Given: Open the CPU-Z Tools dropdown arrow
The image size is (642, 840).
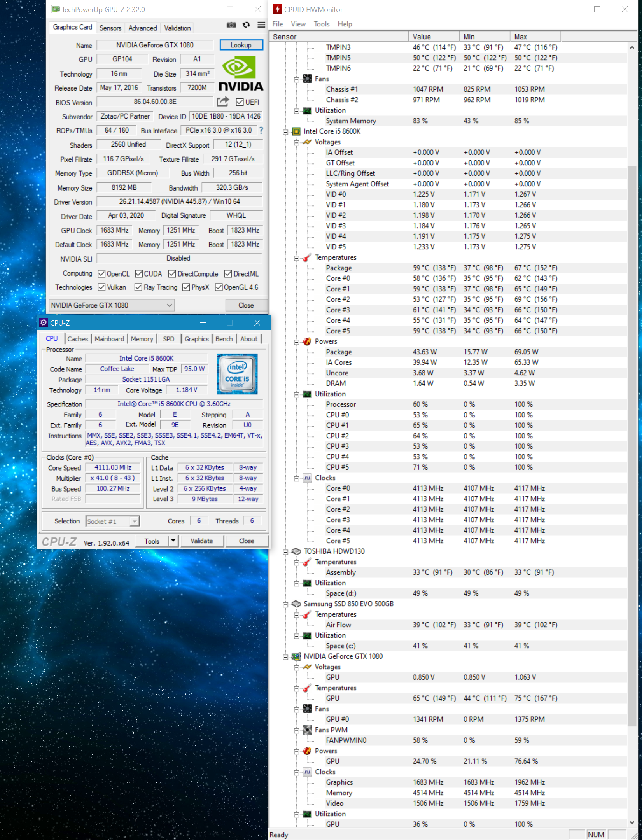Looking at the screenshot, I should click(x=173, y=541).
